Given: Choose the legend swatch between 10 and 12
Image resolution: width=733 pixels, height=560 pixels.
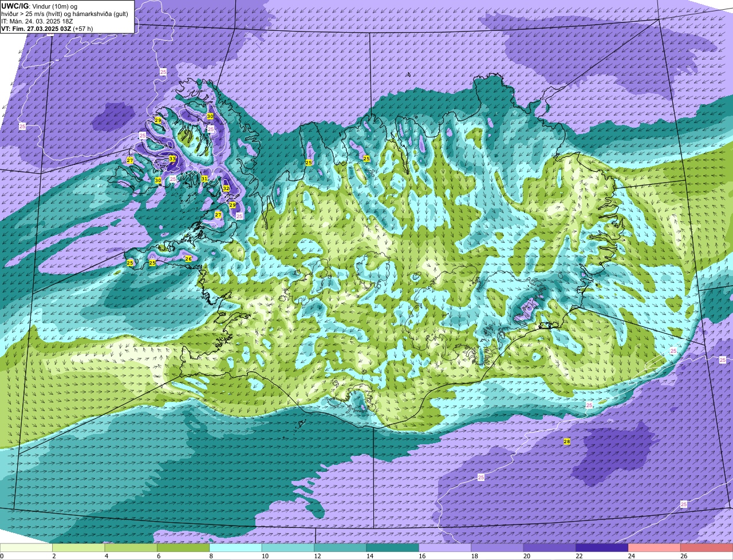Looking at the screenshot, I should (288, 547).
